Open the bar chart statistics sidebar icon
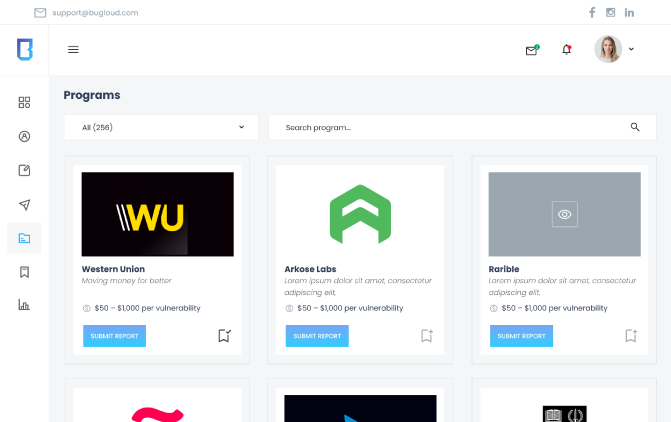This screenshot has height=422, width=671. 24,304
